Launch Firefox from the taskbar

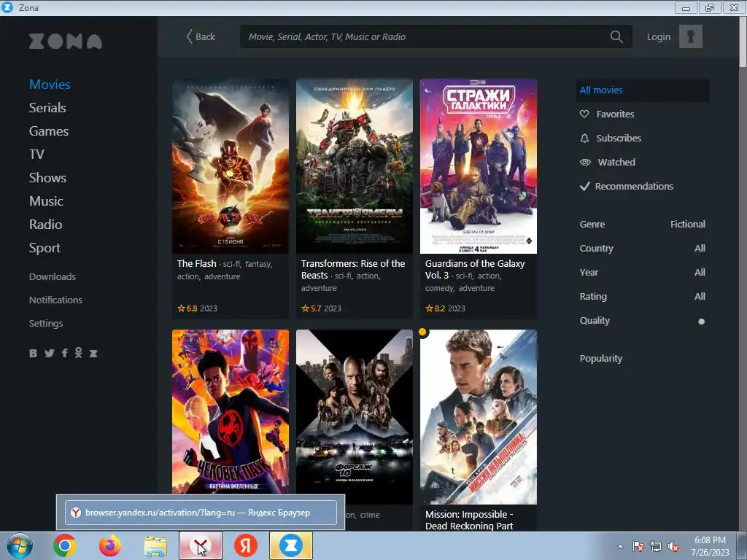(110, 545)
